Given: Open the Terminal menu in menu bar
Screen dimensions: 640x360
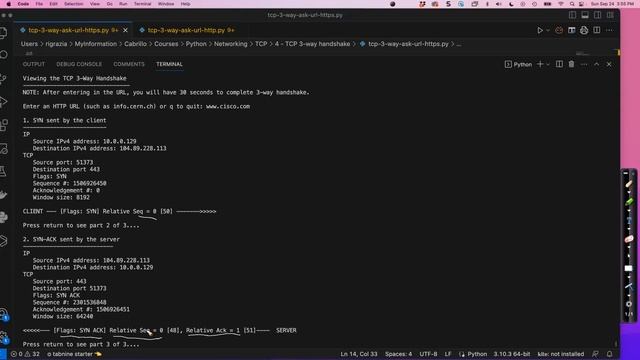Looking at the screenshot, I should click(142, 4).
